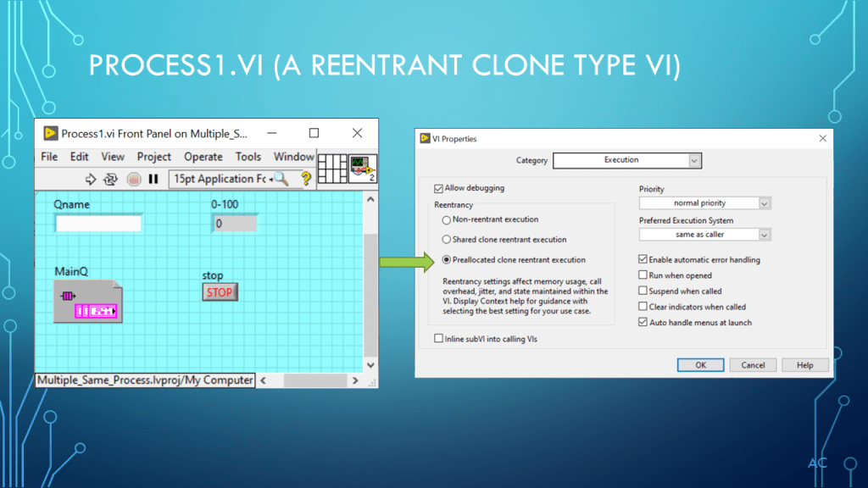Click the Abort Execution icon

(x=134, y=179)
